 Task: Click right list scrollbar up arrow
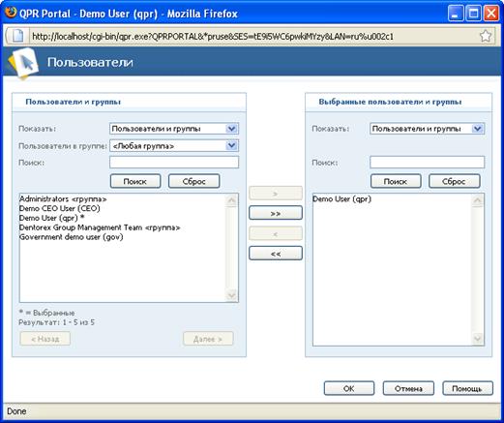tap(478, 200)
